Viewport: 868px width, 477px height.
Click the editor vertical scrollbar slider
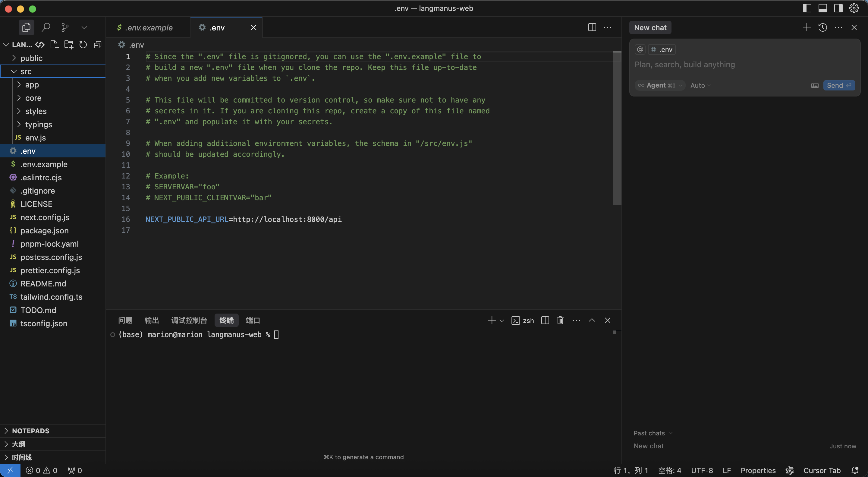(x=617, y=128)
